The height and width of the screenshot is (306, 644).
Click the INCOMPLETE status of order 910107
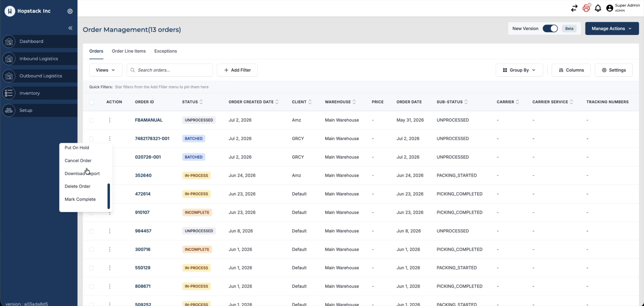point(197,212)
